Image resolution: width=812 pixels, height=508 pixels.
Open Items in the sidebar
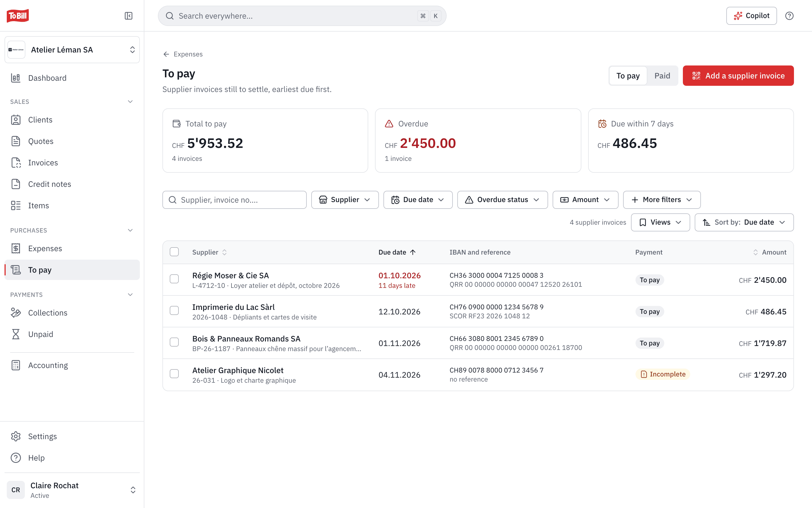pos(72,205)
